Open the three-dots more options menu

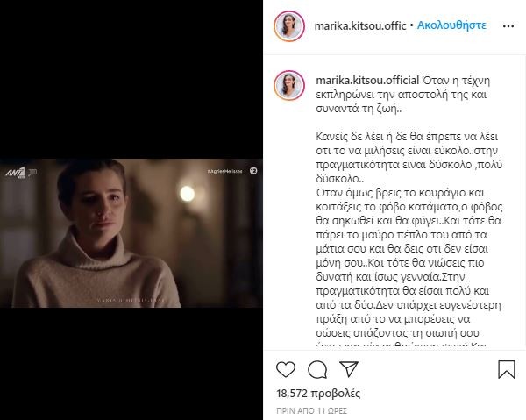tap(508, 26)
